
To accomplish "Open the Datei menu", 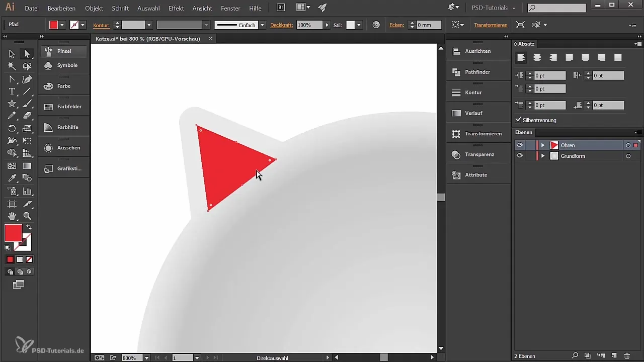I will pyautogui.click(x=31, y=8).
